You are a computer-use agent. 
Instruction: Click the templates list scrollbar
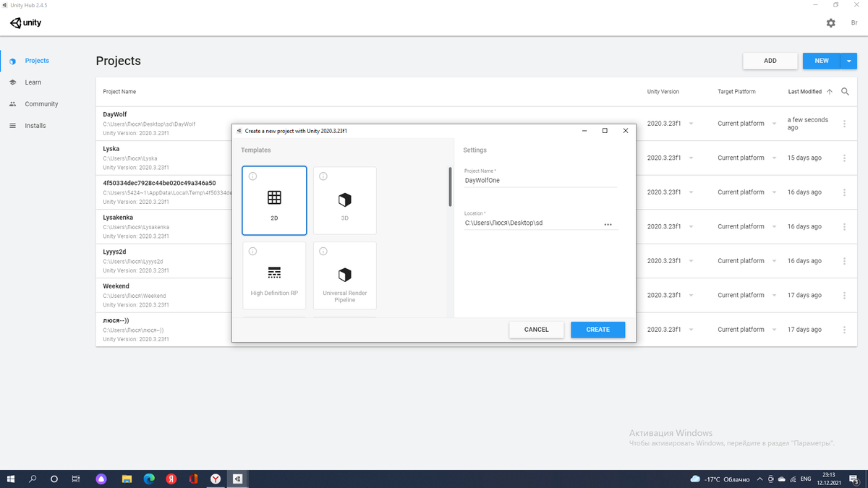[450, 187]
